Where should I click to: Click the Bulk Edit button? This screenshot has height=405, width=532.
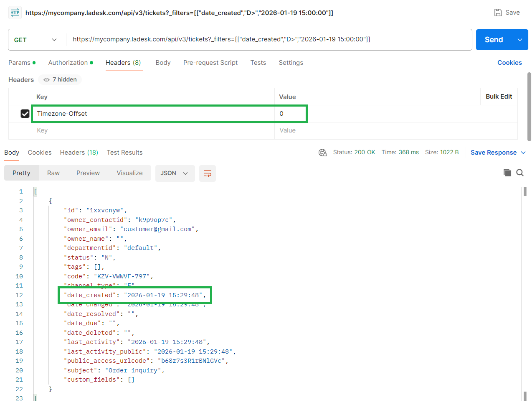tap(499, 97)
